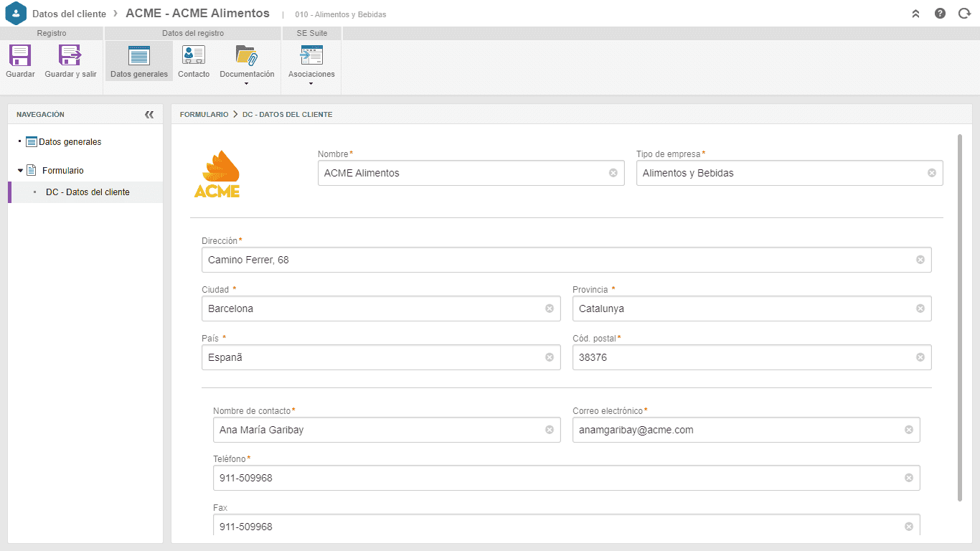Screen dimensions: 980x551
Task: Clear the Ciudad field
Action: coord(550,309)
